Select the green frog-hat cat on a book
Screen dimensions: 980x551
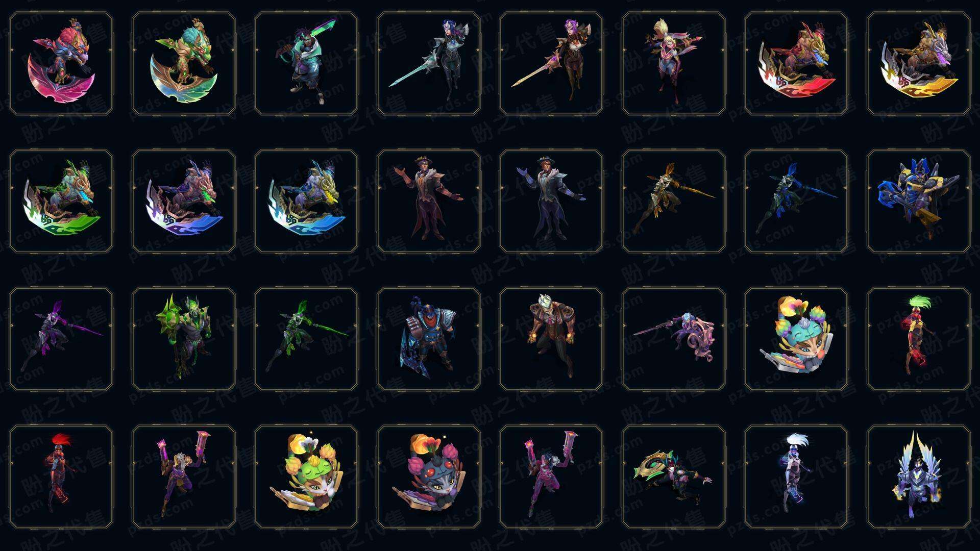[306, 477]
